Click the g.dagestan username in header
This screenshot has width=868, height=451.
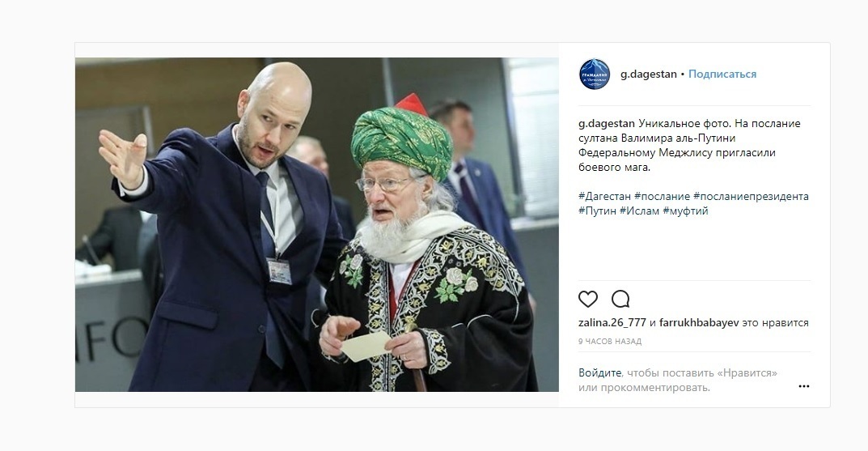(648, 74)
